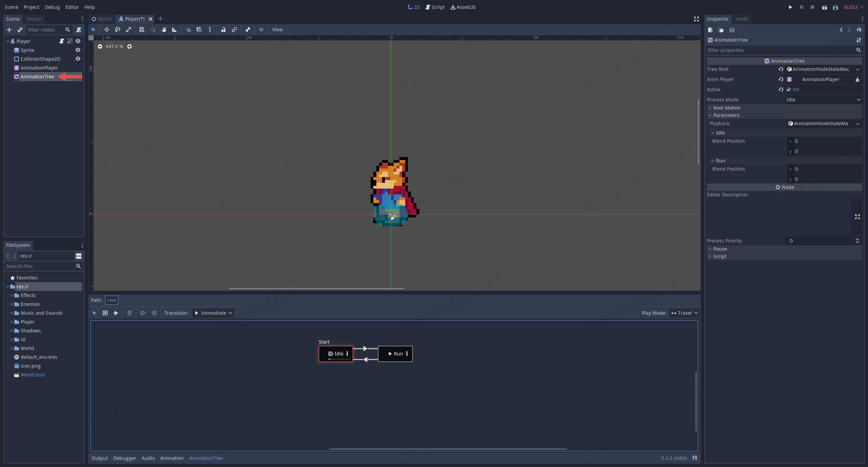Expand the Root Motion section
This screenshot has width=868, height=467.
click(x=727, y=108)
